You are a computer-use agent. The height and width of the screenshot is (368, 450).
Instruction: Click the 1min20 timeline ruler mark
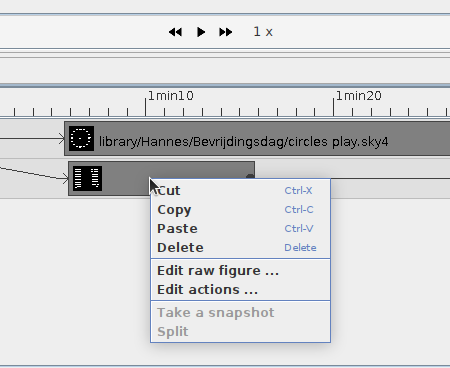tap(358, 96)
